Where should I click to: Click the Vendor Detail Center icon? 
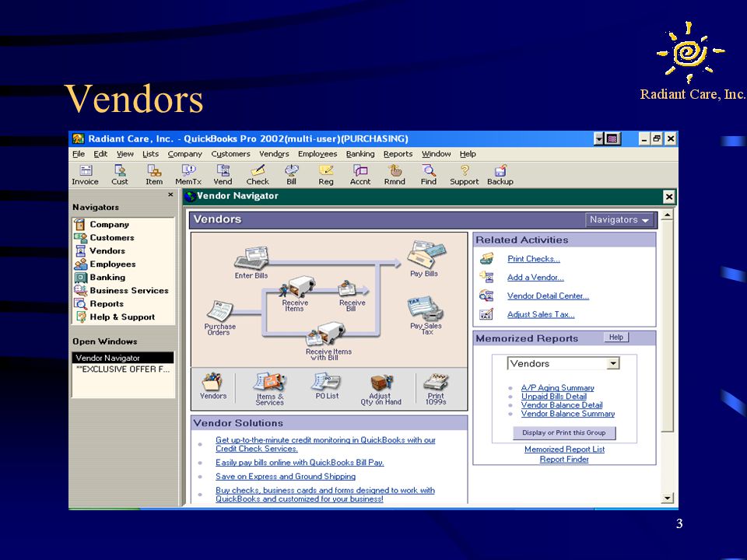click(486, 296)
